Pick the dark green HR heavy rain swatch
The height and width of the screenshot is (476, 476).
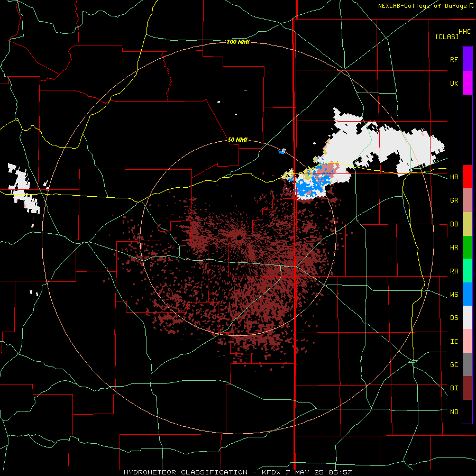[x=467, y=248]
